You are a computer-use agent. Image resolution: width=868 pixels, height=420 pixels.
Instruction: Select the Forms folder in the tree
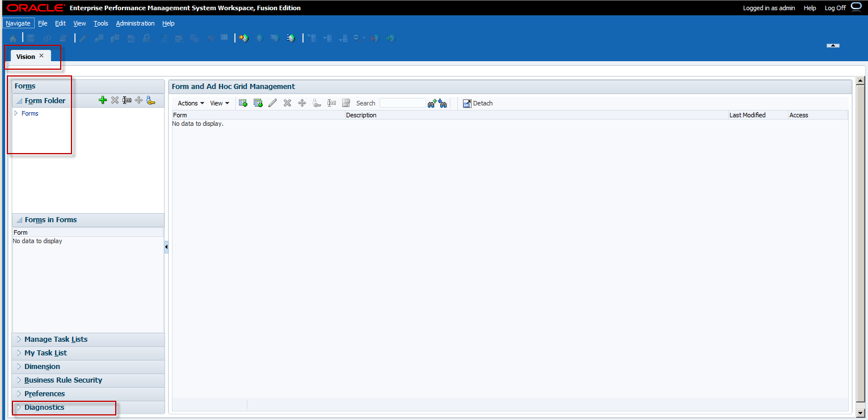point(30,113)
